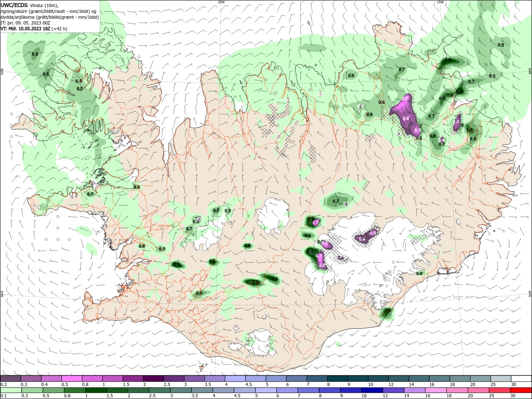Click the rain scale swatch between 7 and 8
The height and width of the screenshot is (399, 532).
[308, 390]
